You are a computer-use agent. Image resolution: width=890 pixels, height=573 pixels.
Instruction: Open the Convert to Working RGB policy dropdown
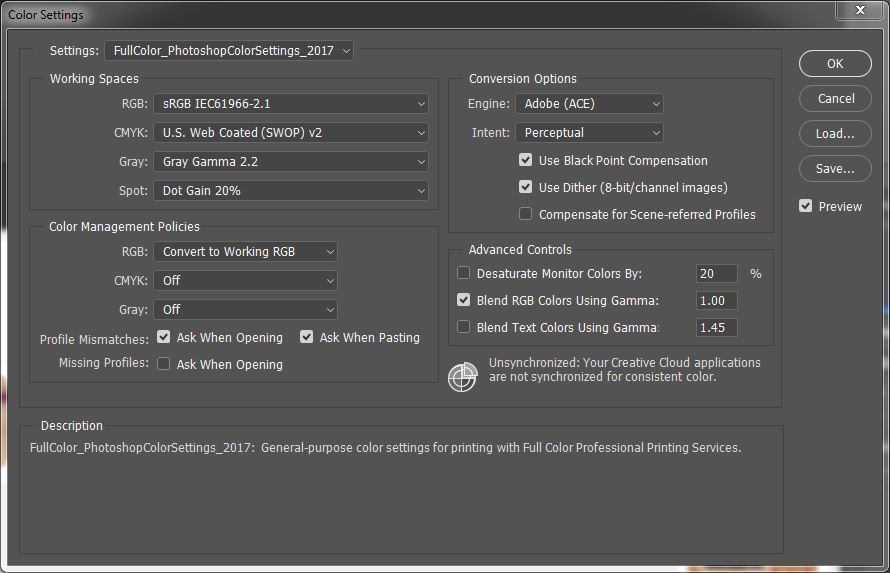point(245,251)
